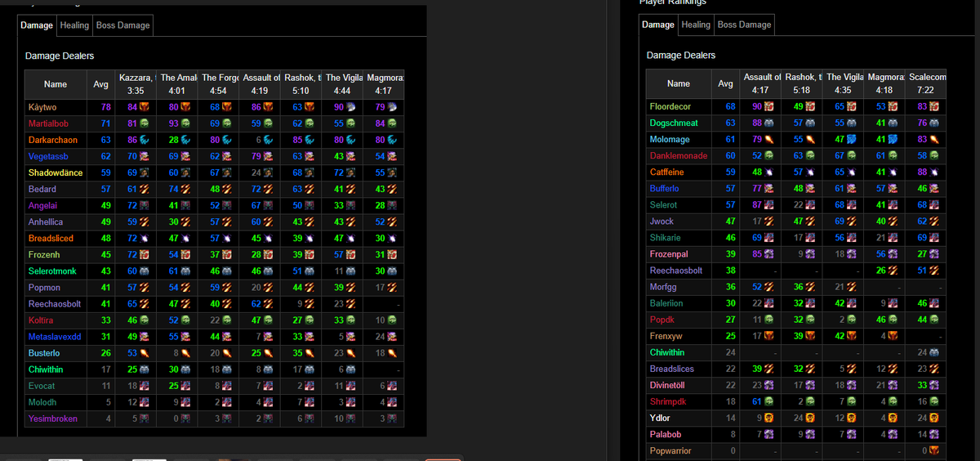This screenshot has width=980, height=461.
Task: Open player Divinetöll's name link
Action: click(669, 385)
